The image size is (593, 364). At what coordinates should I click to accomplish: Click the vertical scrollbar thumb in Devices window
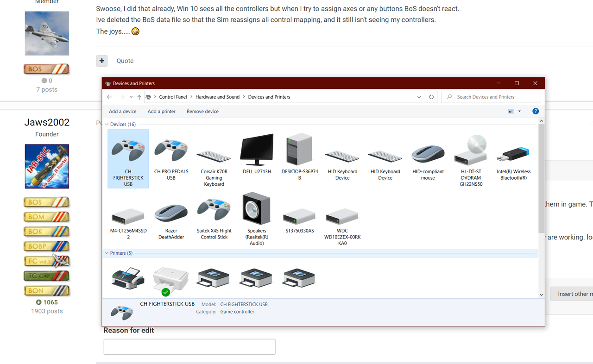tap(542, 178)
